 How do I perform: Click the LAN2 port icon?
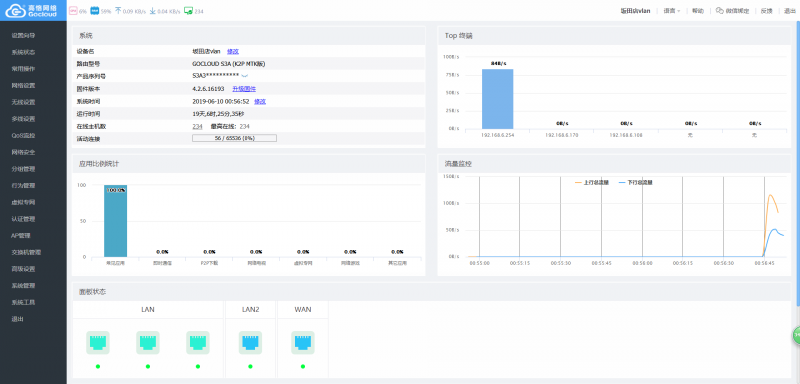[250, 343]
